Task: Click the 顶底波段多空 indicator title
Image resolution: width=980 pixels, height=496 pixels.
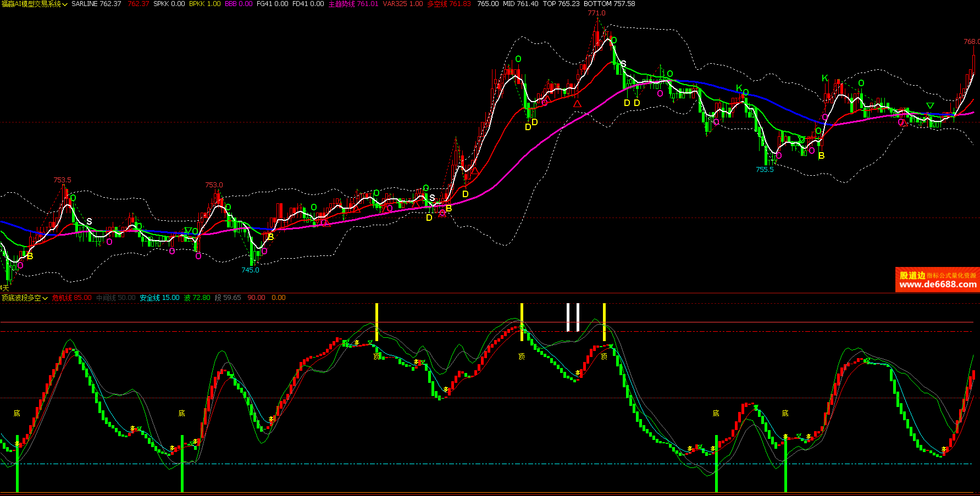Action: click(x=21, y=298)
